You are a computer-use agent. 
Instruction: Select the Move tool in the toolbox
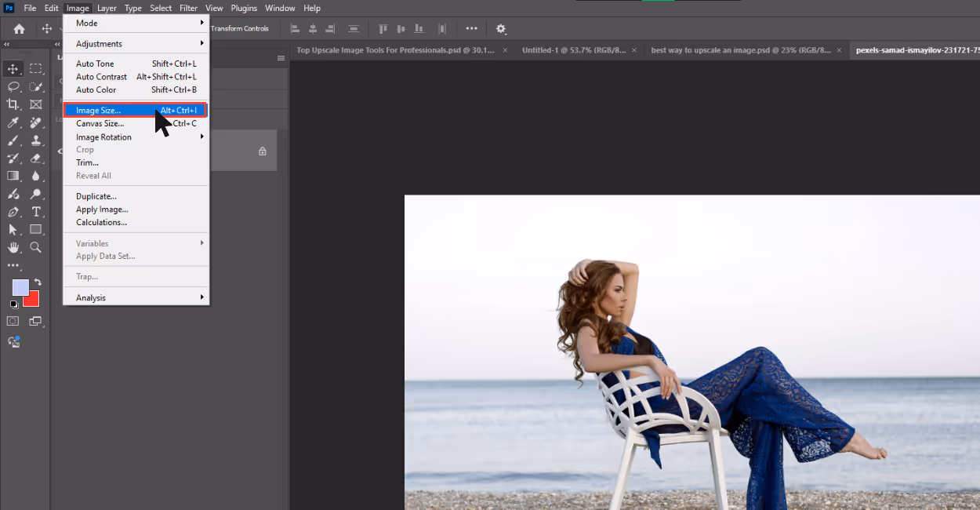(13, 69)
